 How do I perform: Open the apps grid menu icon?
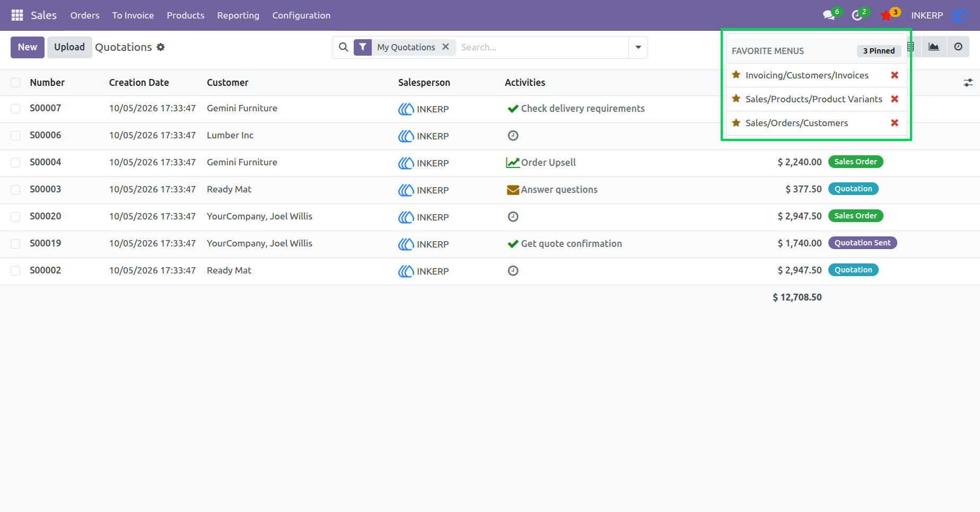tap(17, 15)
